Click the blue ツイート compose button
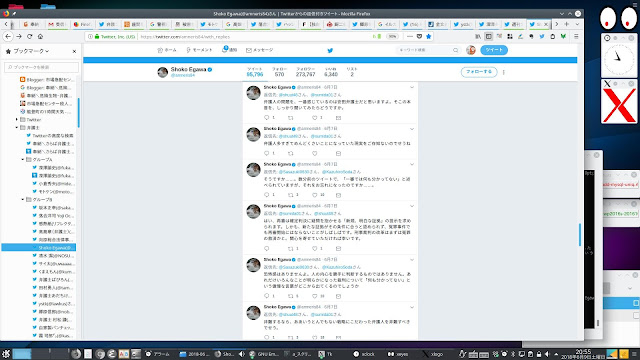Screen dimensions: 640x360 coord(494,50)
